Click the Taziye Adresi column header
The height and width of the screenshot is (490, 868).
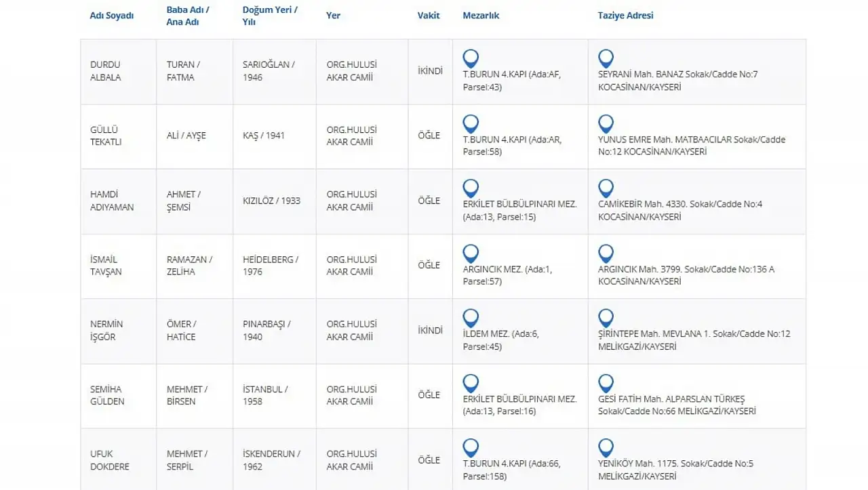(625, 16)
